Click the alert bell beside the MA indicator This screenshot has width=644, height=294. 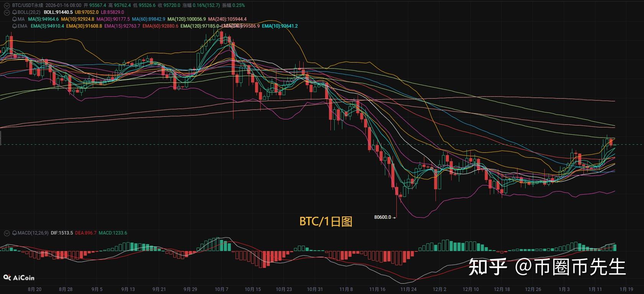point(15,19)
